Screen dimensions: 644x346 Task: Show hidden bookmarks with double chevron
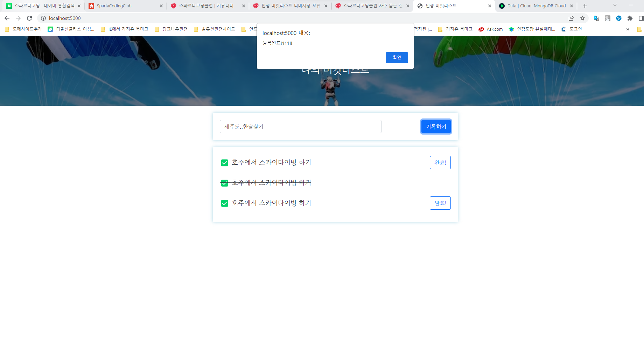628,29
